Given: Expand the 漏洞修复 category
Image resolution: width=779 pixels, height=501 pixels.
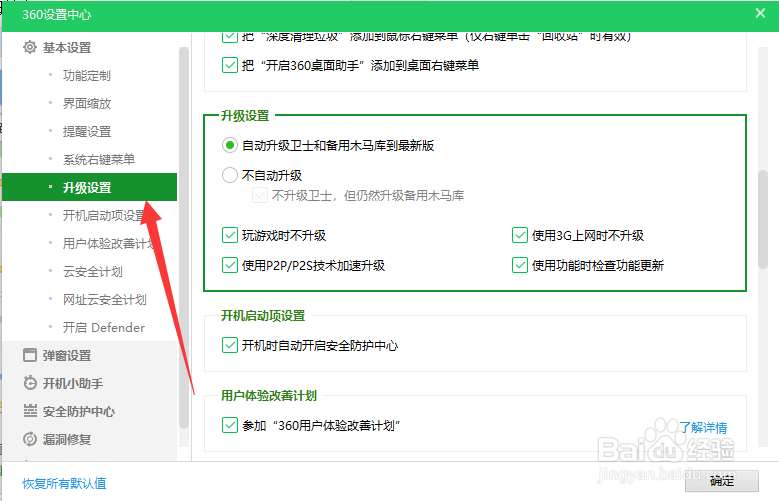Looking at the screenshot, I should pyautogui.click(x=67, y=439).
